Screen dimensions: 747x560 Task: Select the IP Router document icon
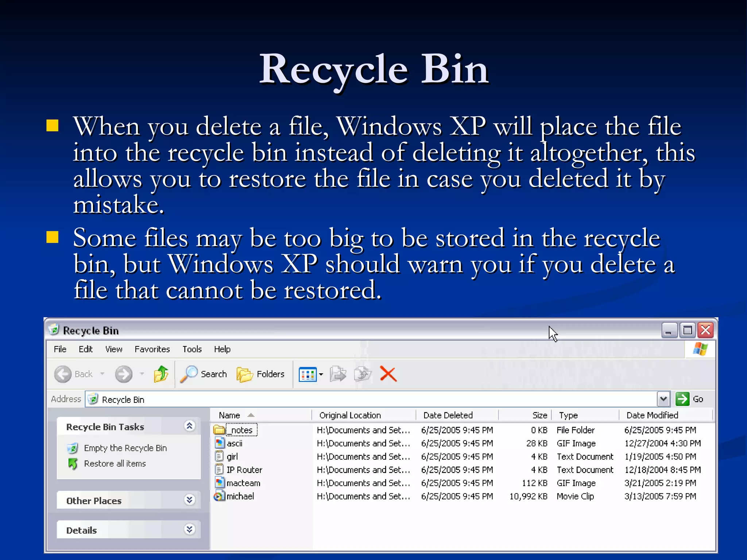click(x=219, y=470)
